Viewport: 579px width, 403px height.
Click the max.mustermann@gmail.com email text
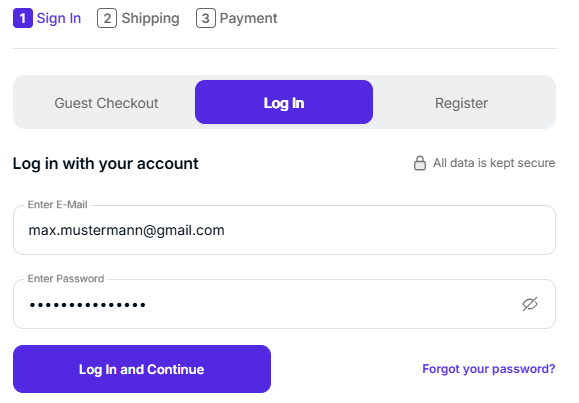(x=127, y=230)
